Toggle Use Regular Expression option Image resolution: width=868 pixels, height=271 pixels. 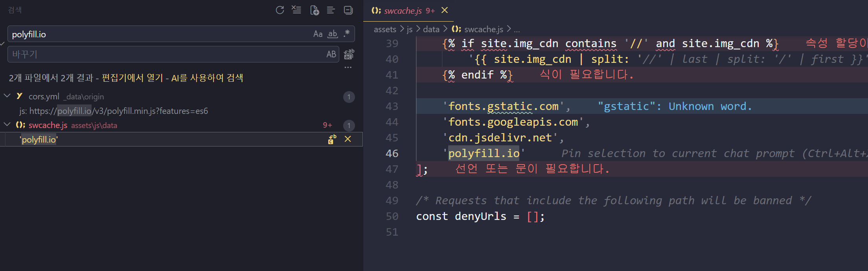(x=347, y=34)
